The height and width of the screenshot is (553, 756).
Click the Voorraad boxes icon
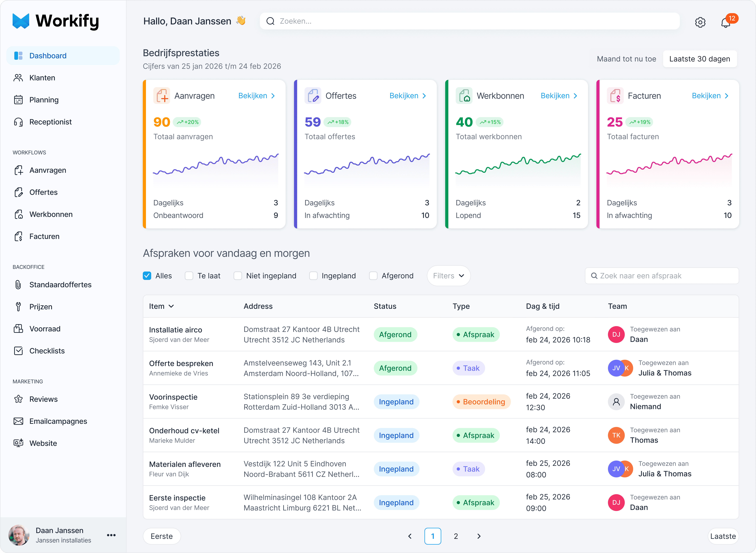click(18, 329)
